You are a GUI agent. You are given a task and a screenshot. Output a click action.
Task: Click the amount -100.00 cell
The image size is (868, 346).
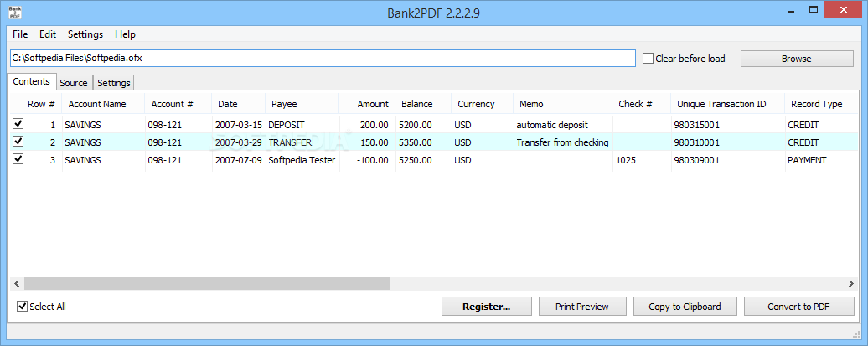(368, 160)
